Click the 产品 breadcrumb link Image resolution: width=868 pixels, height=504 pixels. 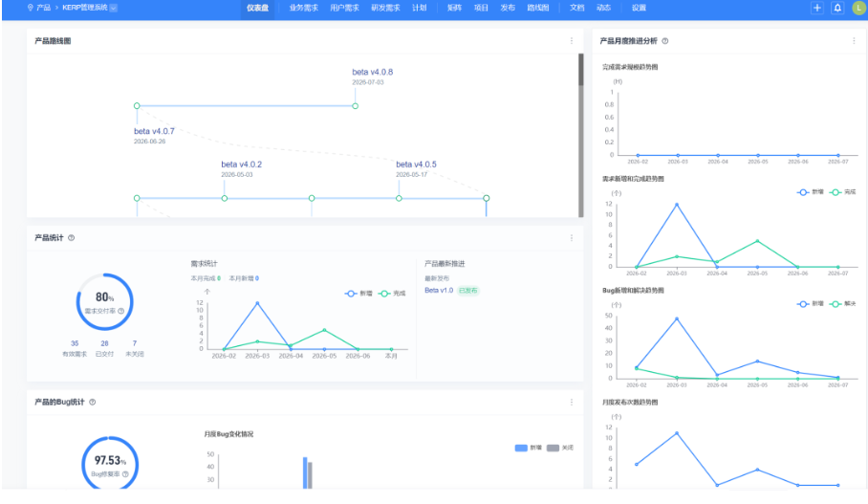coord(43,8)
